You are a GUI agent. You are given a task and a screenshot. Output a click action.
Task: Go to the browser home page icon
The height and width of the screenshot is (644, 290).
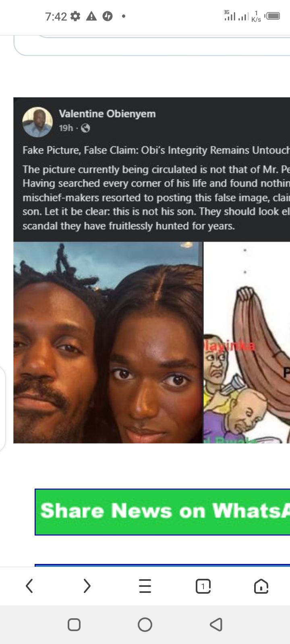[x=261, y=586]
